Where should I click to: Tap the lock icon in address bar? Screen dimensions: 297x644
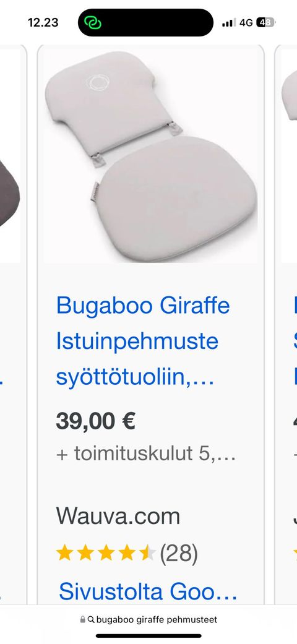tap(82, 619)
